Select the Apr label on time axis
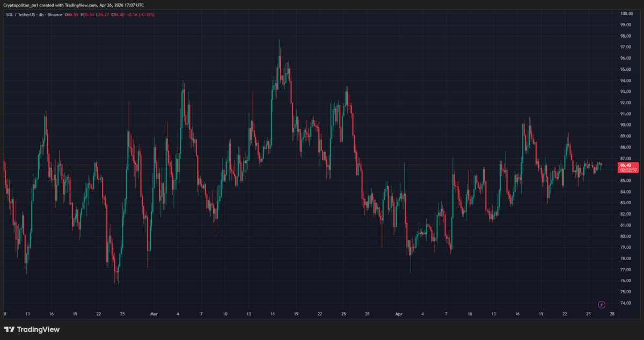 coord(398,314)
